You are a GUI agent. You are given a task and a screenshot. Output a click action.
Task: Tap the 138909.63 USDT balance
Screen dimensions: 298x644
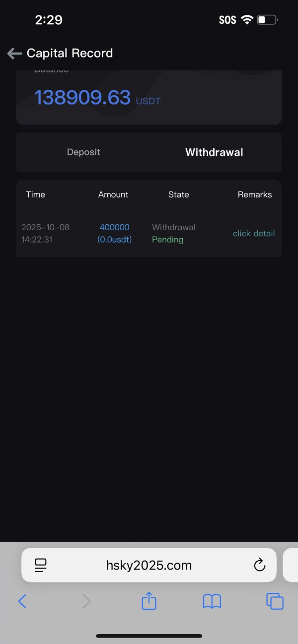[82, 98]
